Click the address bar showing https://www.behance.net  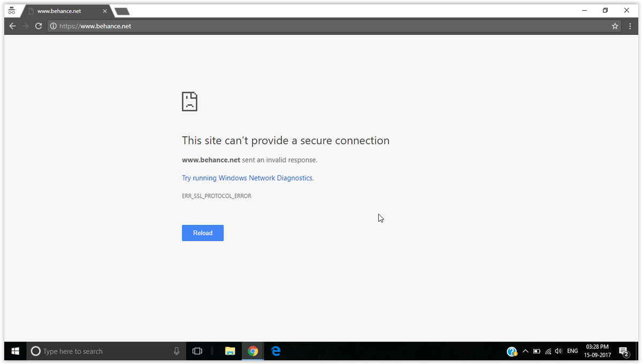tap(334, 26)
